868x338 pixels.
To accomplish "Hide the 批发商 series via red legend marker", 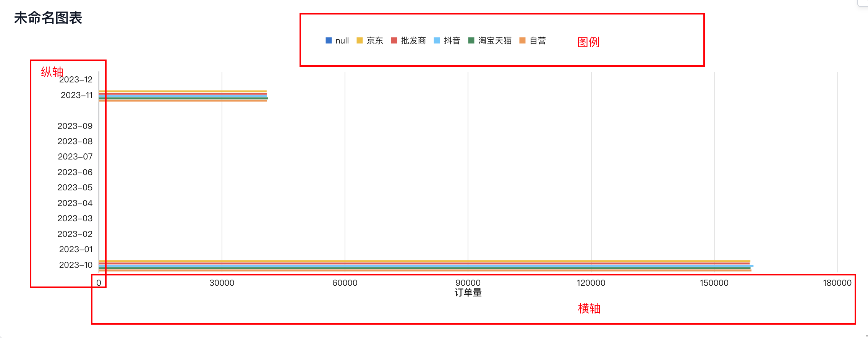I will click(x=394, y=40).
